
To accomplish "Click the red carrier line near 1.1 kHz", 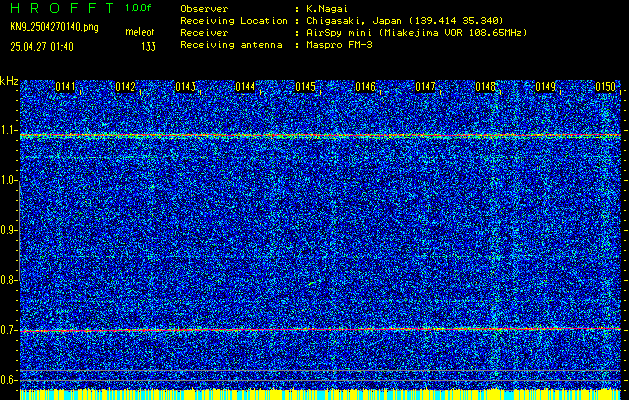I will (320, 136).
